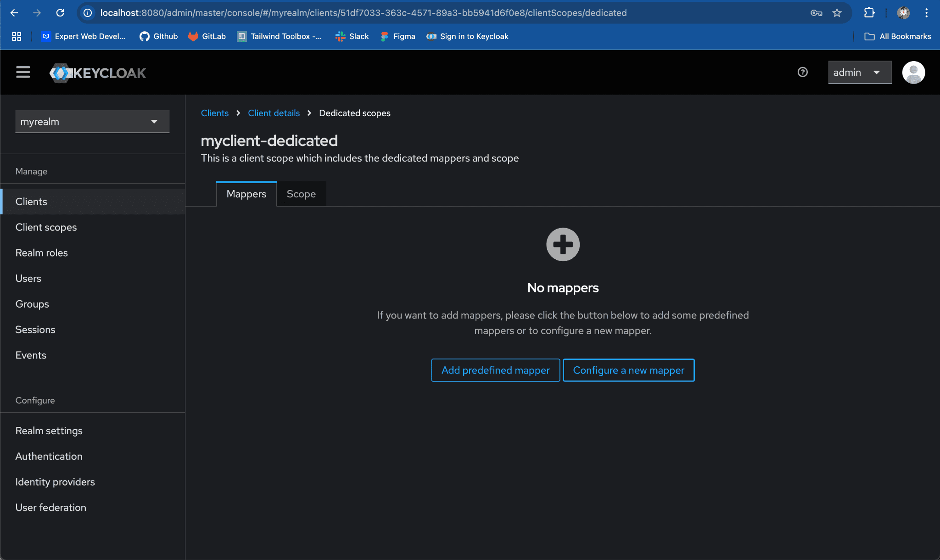Click Add predefined mapper button
The height and width of the screenshot is (560, 940).
click(495, 370)
